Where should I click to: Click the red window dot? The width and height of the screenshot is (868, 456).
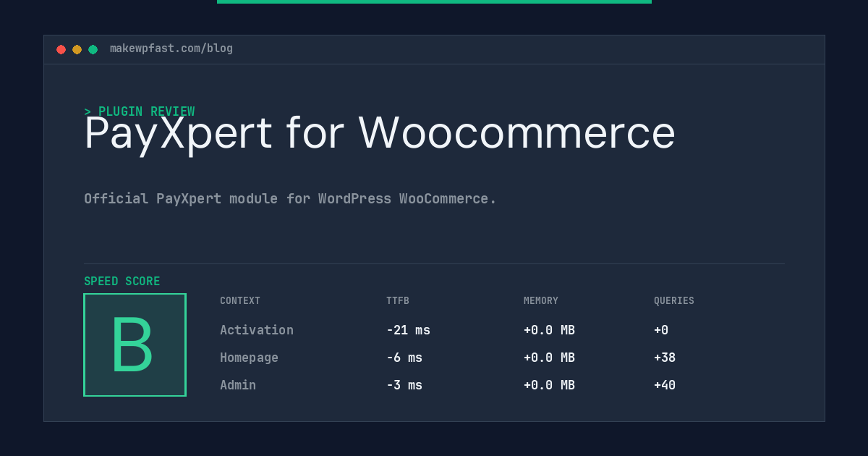pos(61,49)
